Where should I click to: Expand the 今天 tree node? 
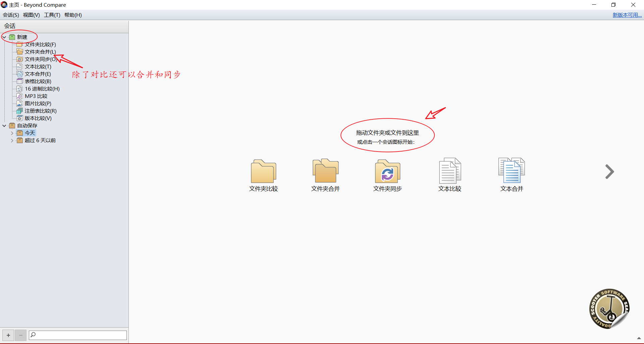[x=12, y=133]
